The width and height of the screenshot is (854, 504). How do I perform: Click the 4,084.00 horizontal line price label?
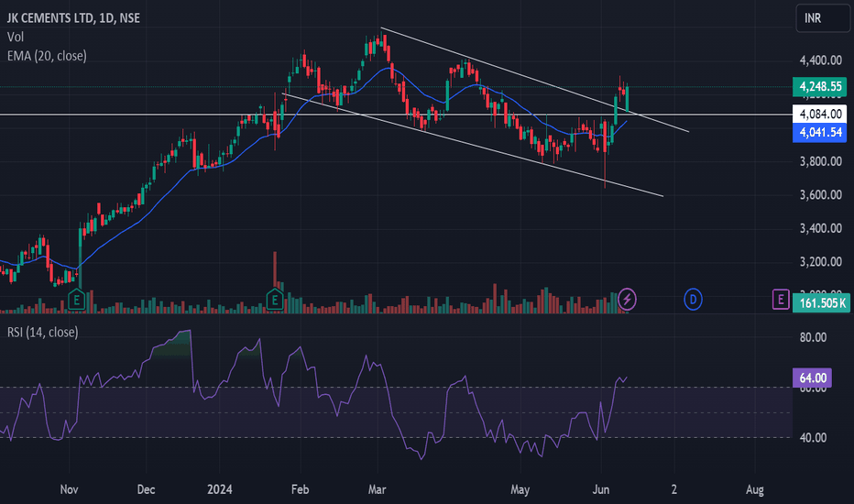point(820,114)
